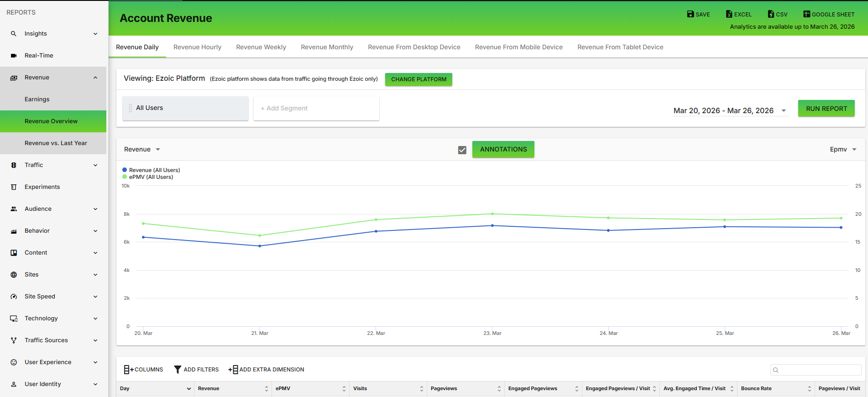Screen dimensions: 868x397
Task: Toggle ePMV (All Users) series in legend
Action: click(x=148, y=177)
